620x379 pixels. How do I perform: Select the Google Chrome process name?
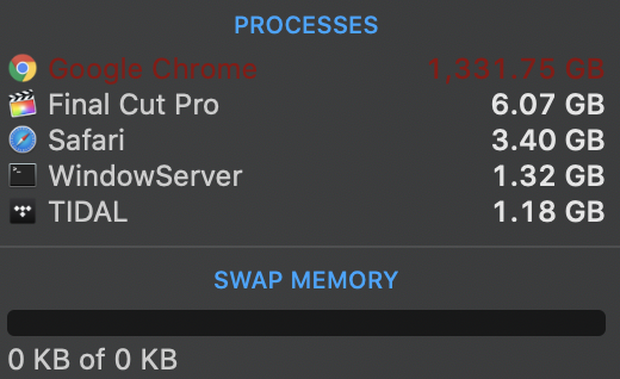(153, 70)
